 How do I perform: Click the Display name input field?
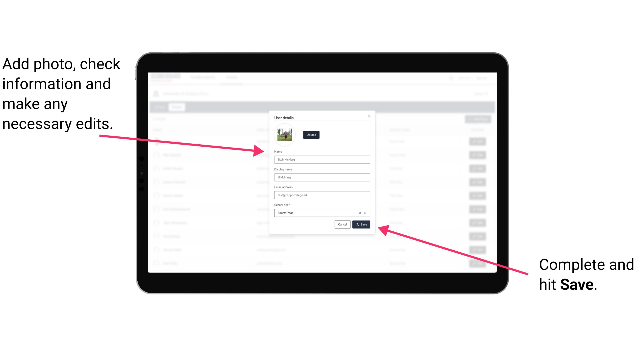[x=322, y=177]
